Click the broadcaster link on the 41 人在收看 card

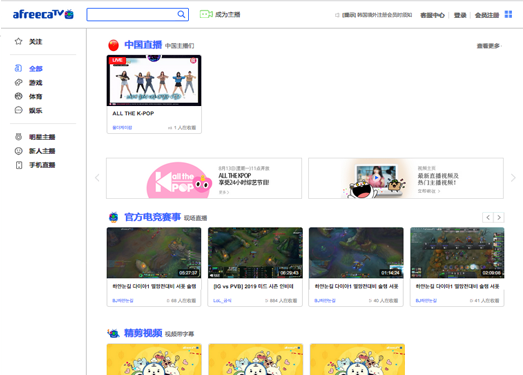pos(426,301)
